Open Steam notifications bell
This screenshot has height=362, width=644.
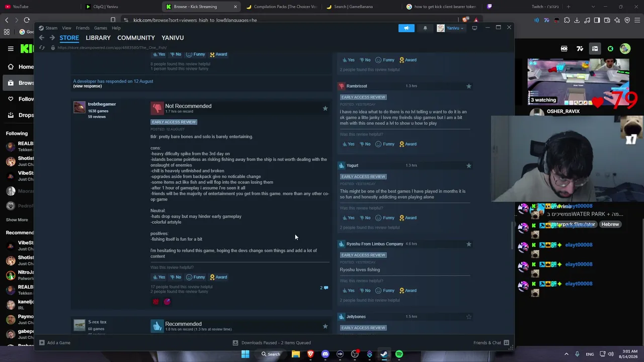pos(425,28)
